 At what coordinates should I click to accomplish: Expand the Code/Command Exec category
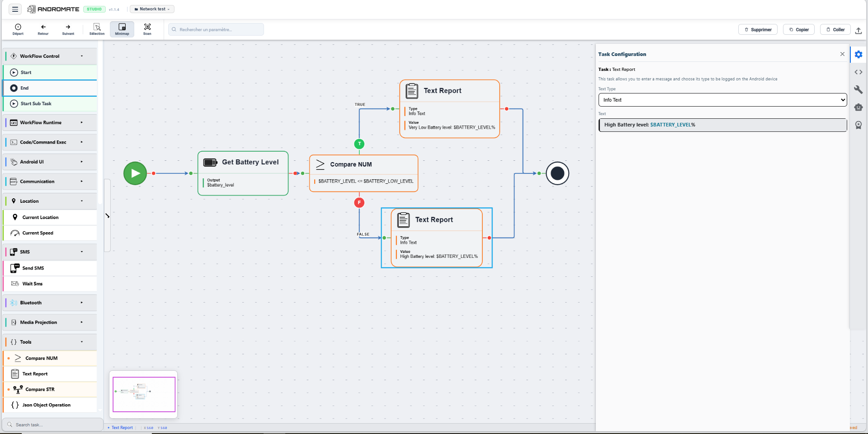51,142
